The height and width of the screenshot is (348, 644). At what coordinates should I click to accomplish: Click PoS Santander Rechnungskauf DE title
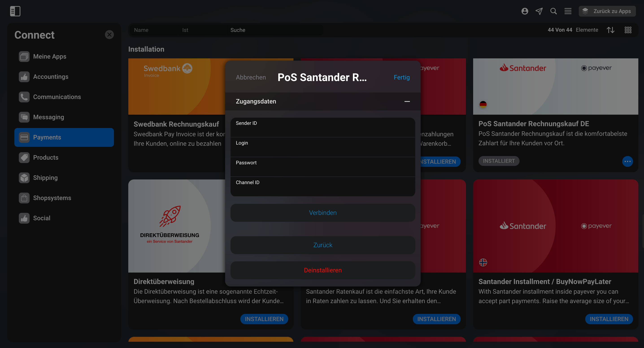(534, 124)
